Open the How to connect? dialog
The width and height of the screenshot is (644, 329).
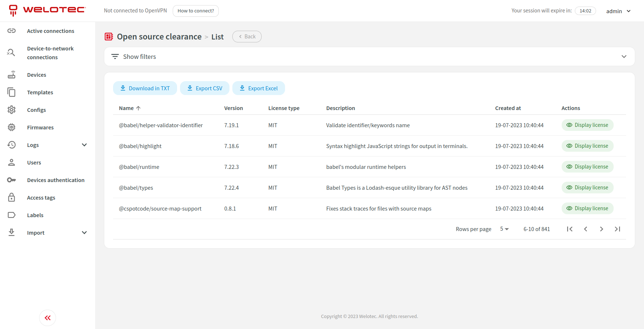coord(195,11)
